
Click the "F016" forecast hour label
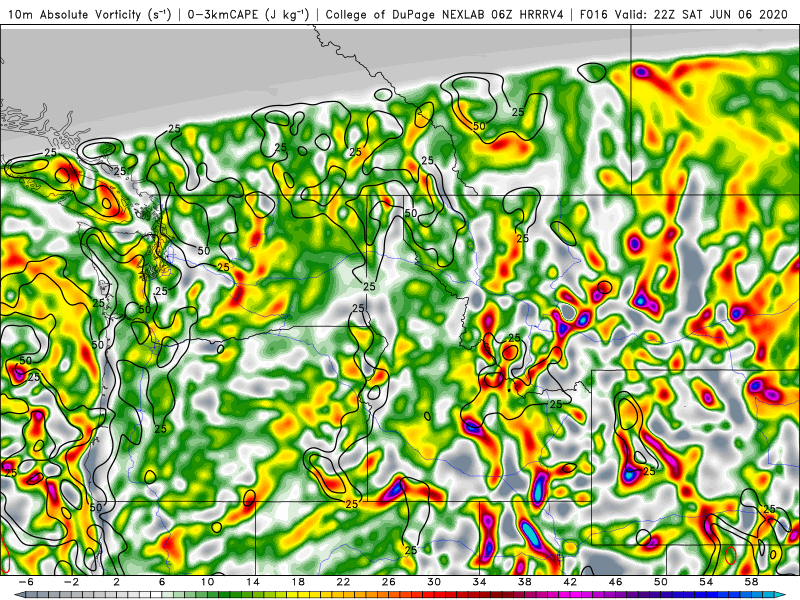click(x=594, y=14)
